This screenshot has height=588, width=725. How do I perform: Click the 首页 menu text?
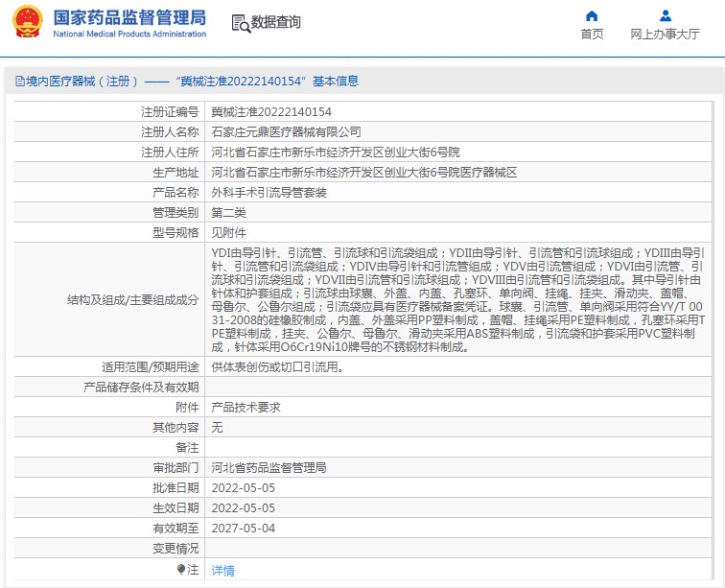pos(592,34)
